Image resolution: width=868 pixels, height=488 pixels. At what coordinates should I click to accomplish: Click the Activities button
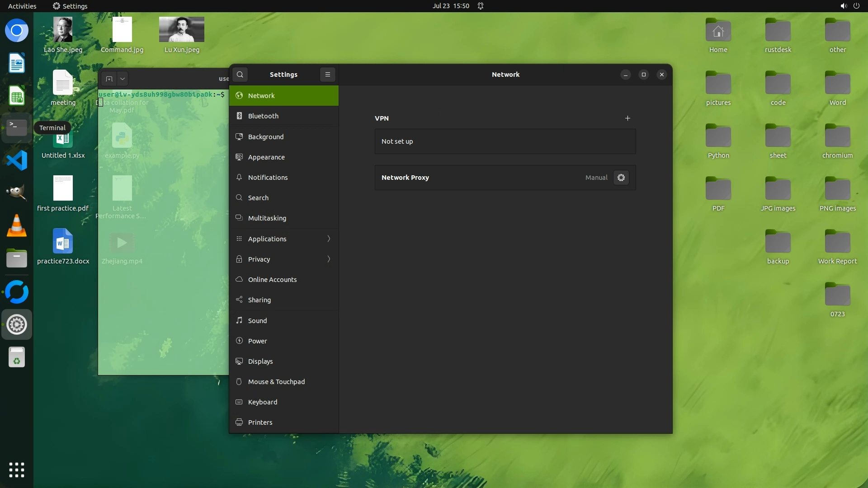22,6
